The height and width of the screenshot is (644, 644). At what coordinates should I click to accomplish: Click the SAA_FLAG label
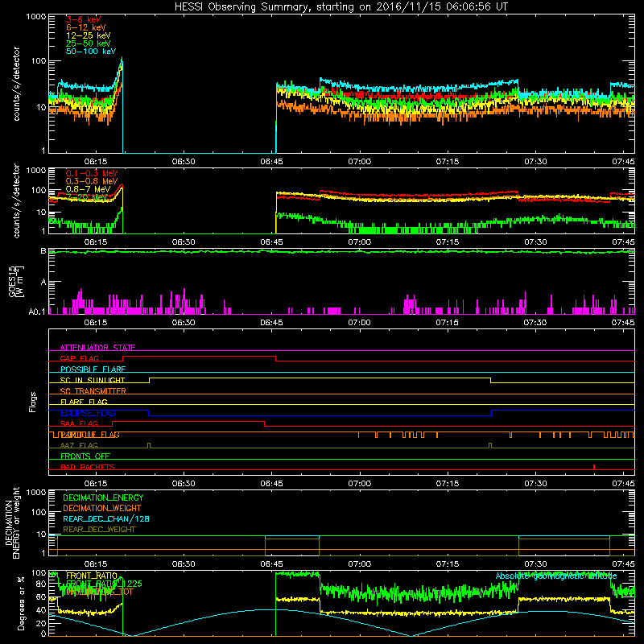(x=79, y=423)
